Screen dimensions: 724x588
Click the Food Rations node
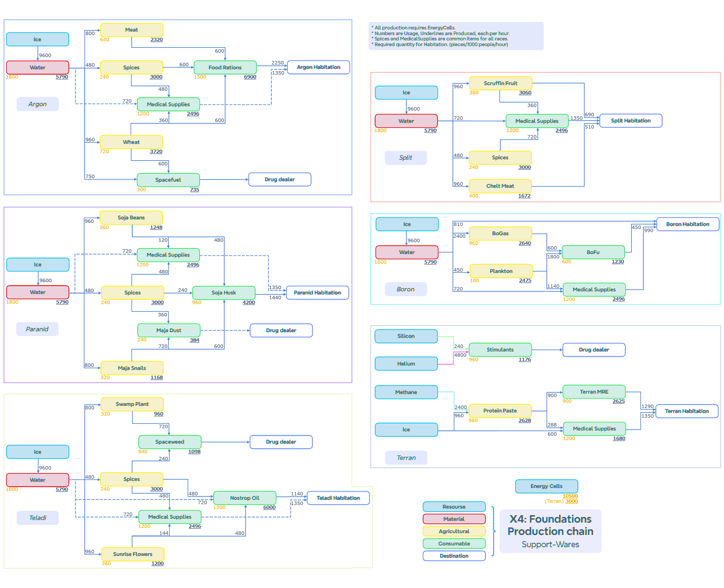coord(225,68)
